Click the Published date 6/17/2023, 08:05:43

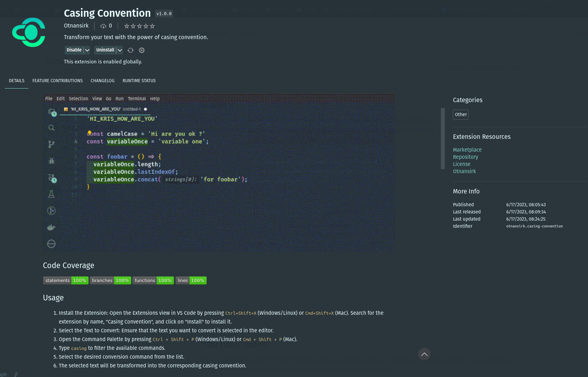(x=526, y=205)
